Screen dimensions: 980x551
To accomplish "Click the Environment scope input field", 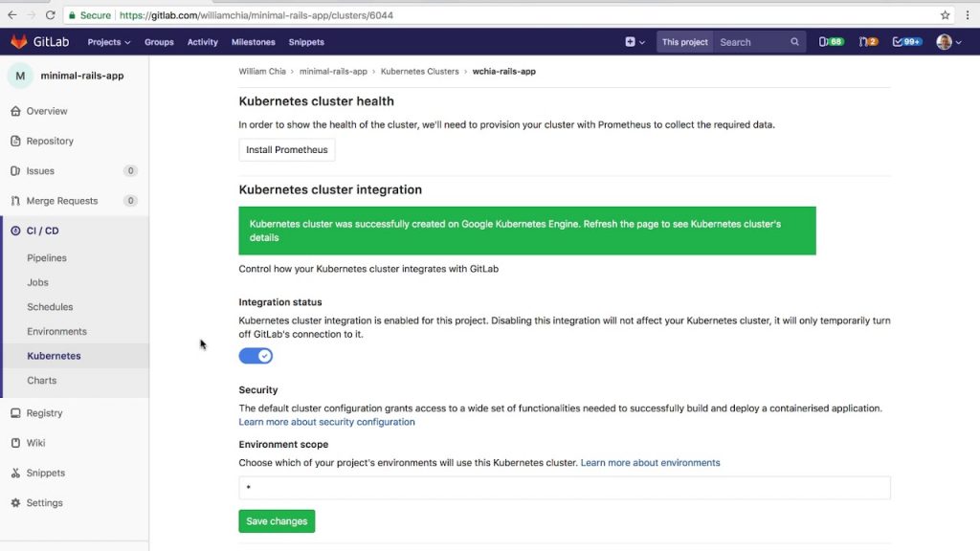I will [565, 488].
